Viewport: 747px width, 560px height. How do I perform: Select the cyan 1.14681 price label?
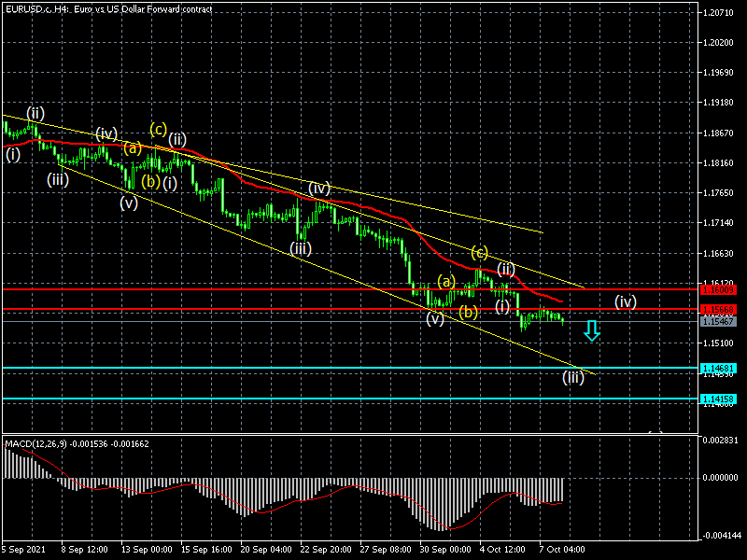coord(718,369)
